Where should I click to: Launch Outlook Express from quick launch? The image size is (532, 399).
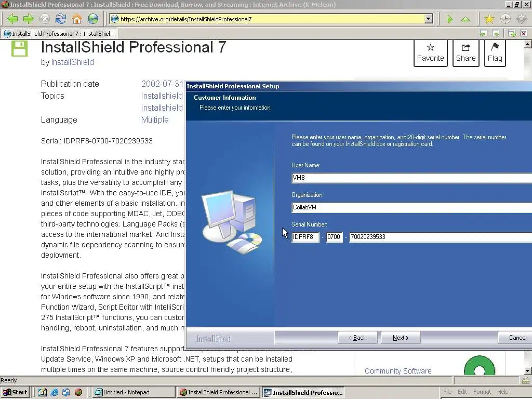pyautogui.click(x=66, y=392)
